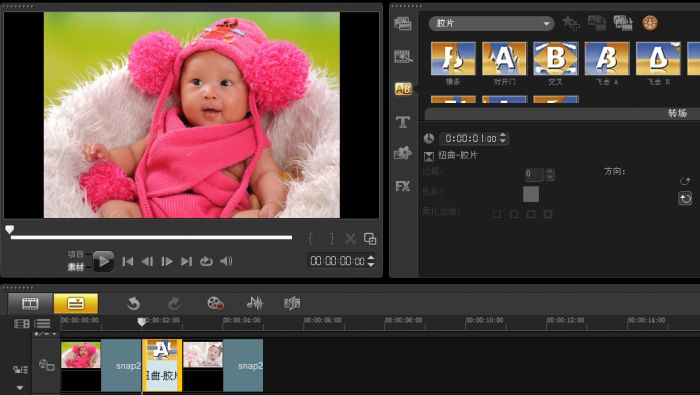Click the timeline playhead marker

[x=142, y=321]
